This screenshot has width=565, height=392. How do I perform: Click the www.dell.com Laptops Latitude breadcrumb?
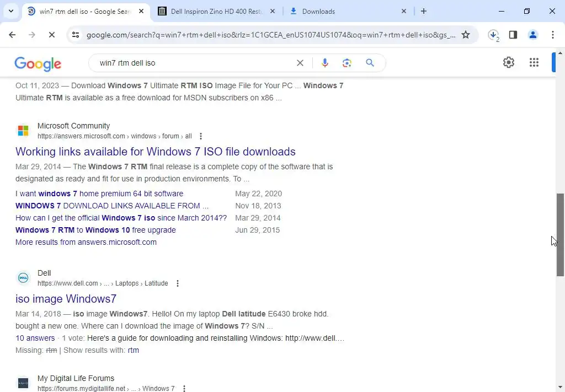[103, 283]
